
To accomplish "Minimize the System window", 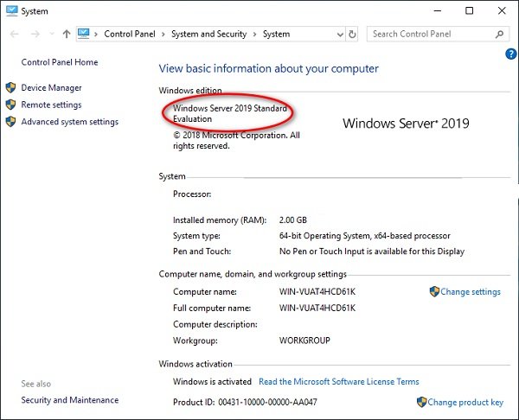I will [438, 11].
